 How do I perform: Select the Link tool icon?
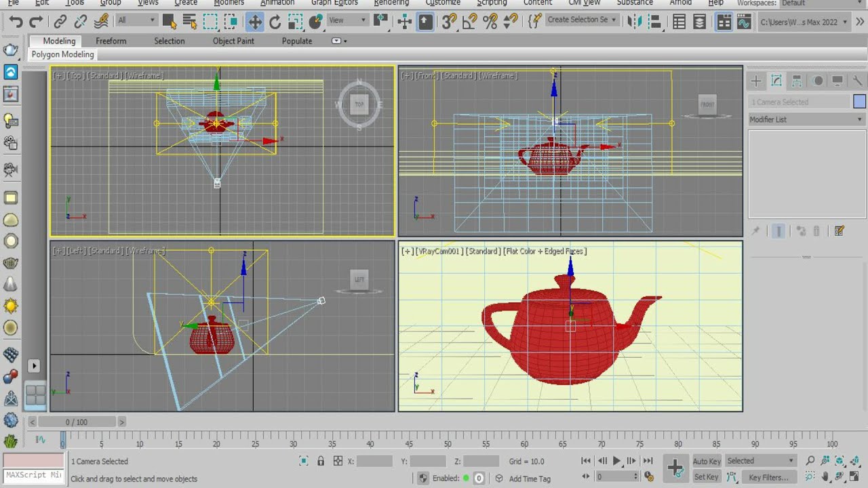tap(60, 22)
